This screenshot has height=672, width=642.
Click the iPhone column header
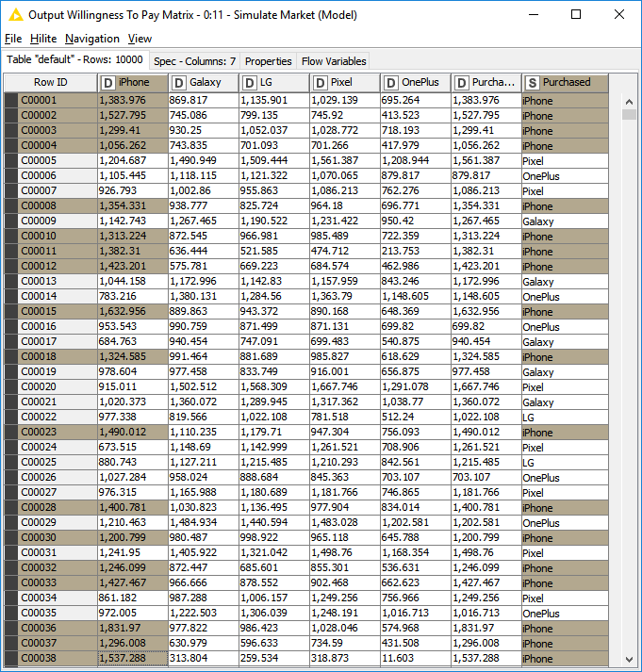coord(133,83)
